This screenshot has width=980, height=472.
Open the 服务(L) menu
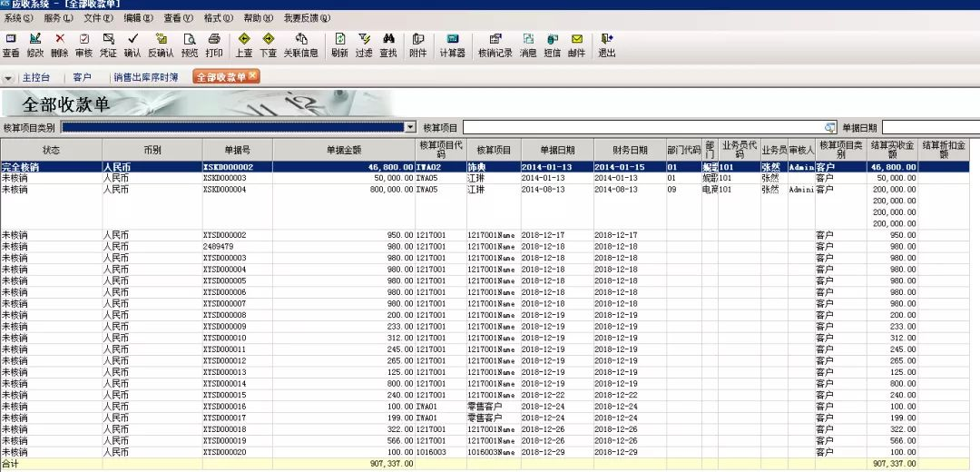pos(59,19)
